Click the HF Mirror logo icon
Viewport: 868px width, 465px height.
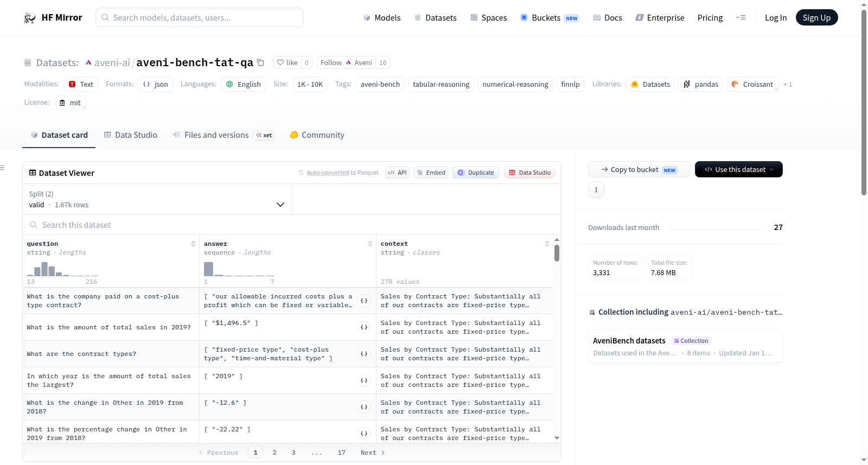[x=30, y=18]
